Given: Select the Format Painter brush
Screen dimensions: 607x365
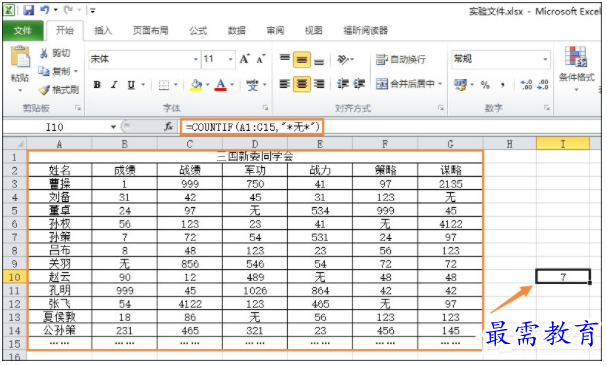Looking at the screenshot, I should (44, 90).
